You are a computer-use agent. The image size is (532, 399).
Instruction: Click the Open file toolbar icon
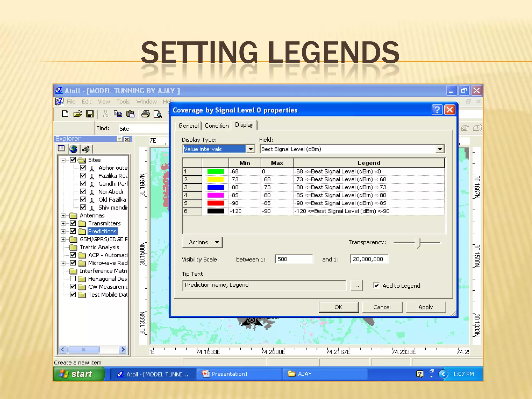[77, 114]
